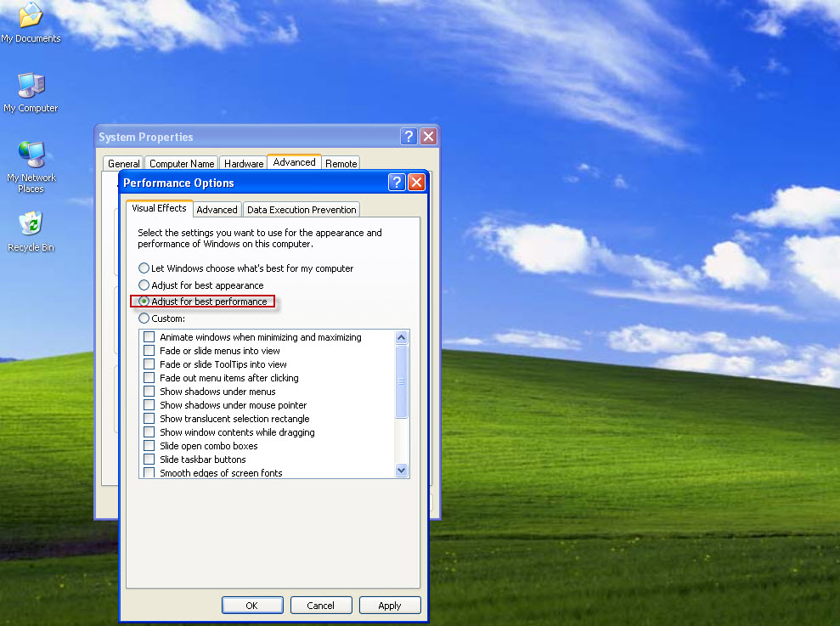Check Show window contents while dragging
Viewport: 840px width, 626px height.
click(149, 432)
